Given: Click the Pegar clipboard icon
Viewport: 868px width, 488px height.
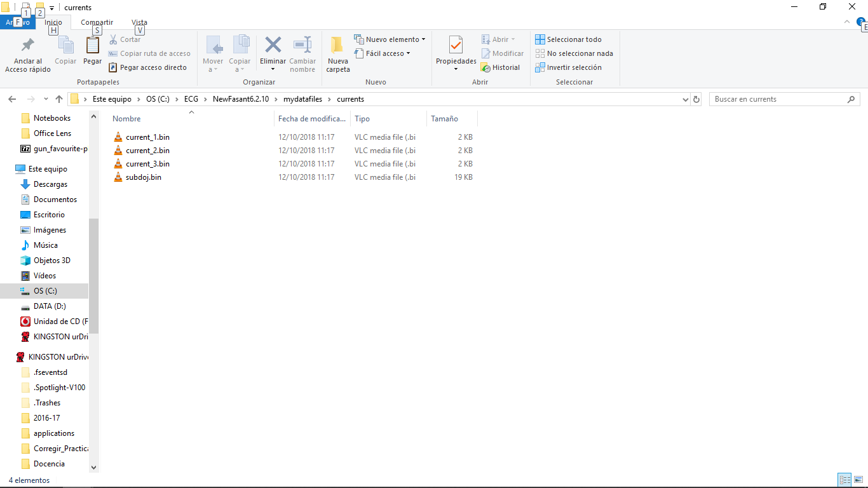Looking at the screenshot, I should (x=93, y=46).
